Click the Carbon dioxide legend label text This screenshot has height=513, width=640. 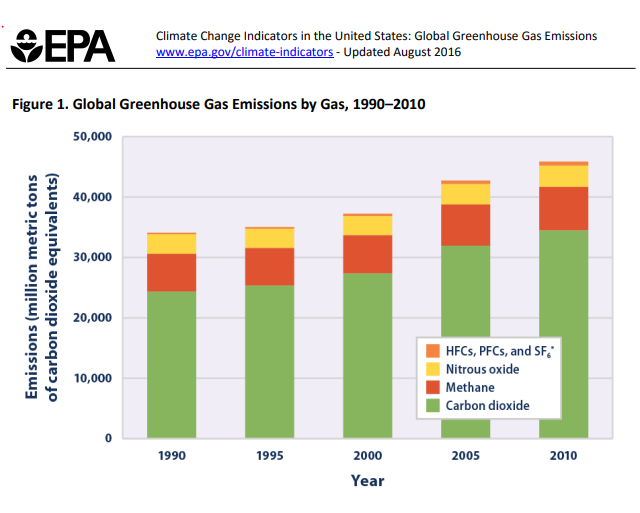(x=487, y=405)
